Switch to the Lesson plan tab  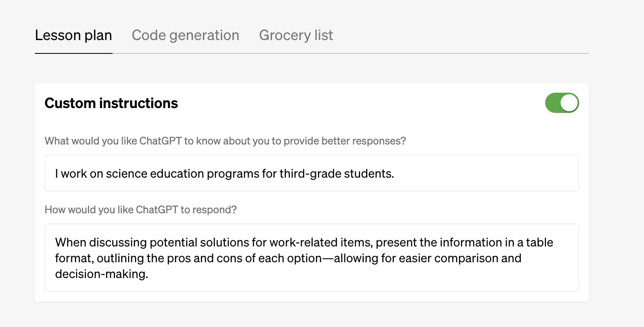[73, 36]
